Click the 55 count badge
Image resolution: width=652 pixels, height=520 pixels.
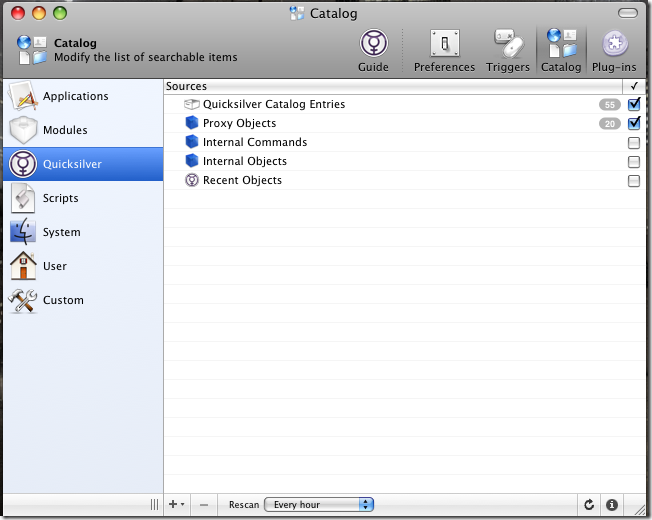pos(610,105)
